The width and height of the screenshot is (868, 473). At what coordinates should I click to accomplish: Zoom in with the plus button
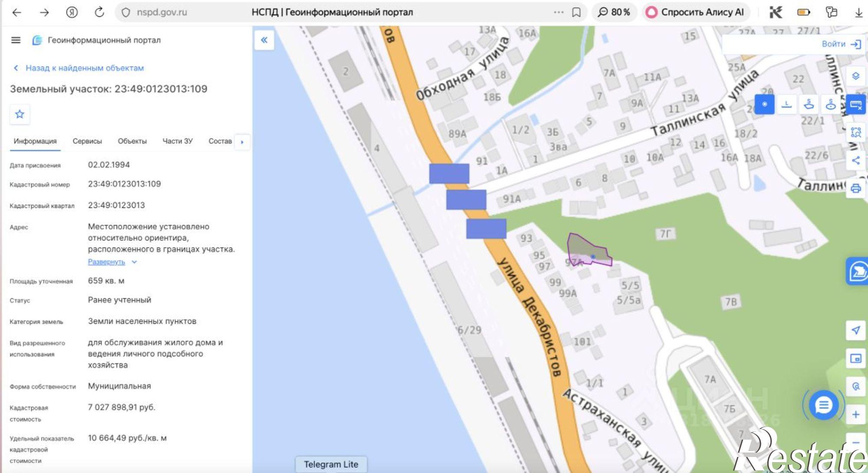855,414
